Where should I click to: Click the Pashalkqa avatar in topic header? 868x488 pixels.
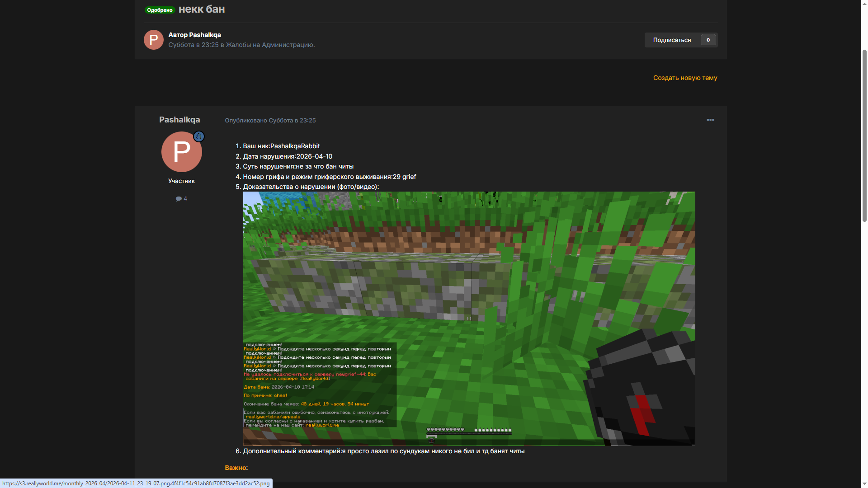(153, 40)
